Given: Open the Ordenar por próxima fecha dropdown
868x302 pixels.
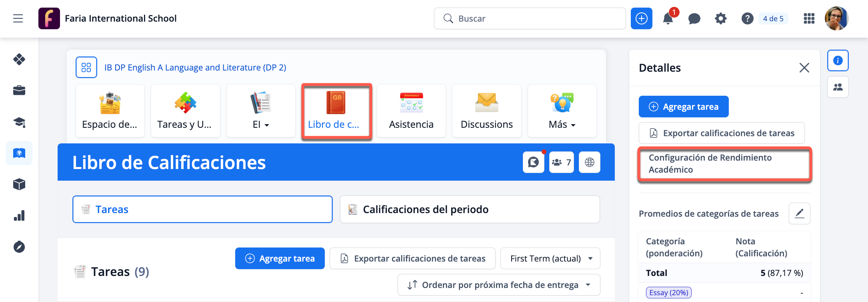Looking at the screenshot, I should click(498, 285).
